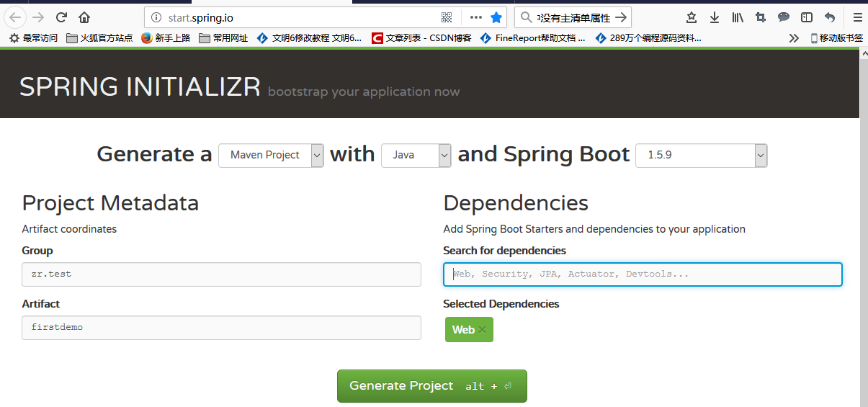Remove the Web dependency with its X
868x407 pixels.
coord(483,330)
